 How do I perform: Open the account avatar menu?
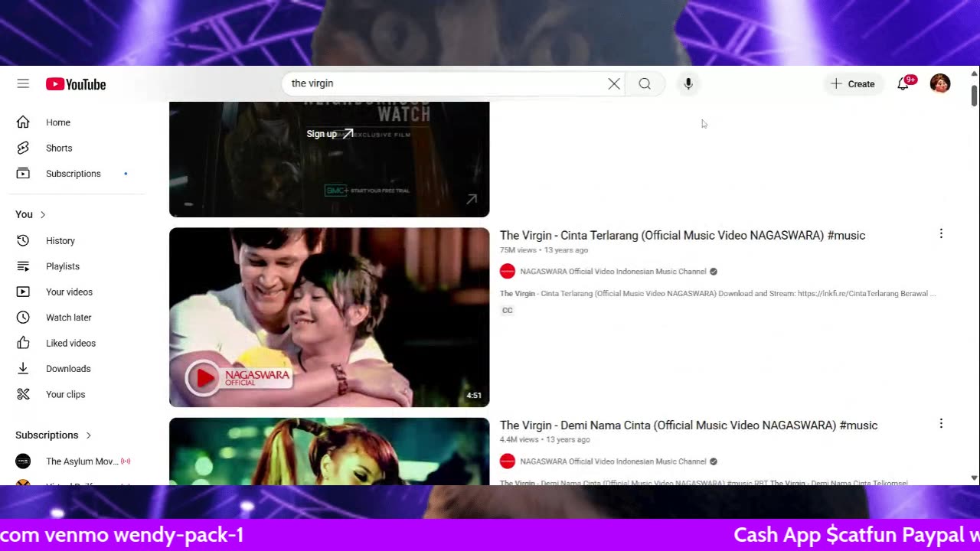coord(940,84)
